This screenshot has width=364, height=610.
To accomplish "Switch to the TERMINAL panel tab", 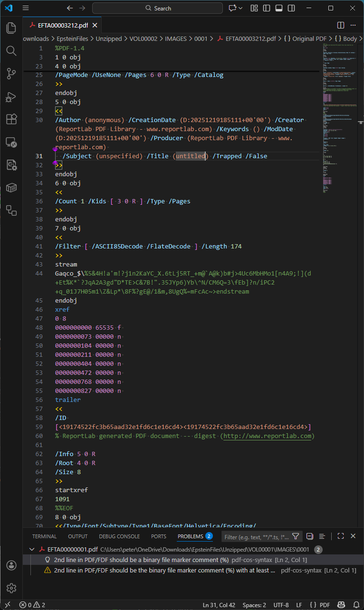I will click(x=44, y=536).
